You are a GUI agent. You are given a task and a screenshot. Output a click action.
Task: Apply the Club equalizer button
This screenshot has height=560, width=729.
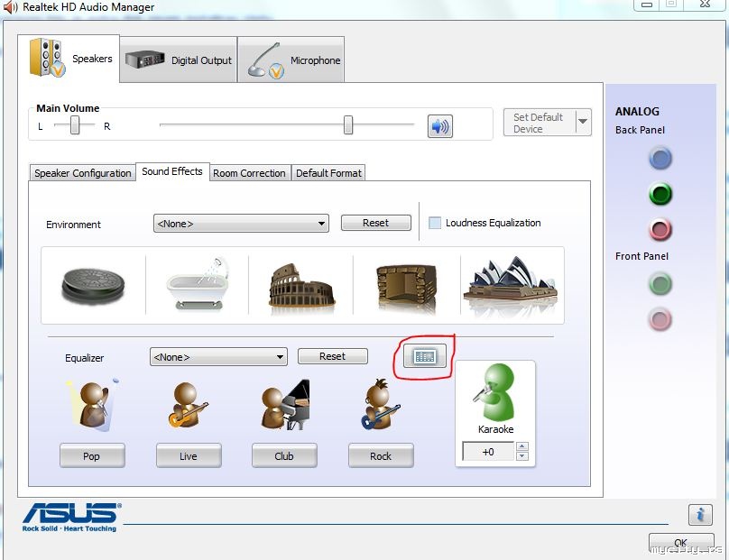pos(284,456)
